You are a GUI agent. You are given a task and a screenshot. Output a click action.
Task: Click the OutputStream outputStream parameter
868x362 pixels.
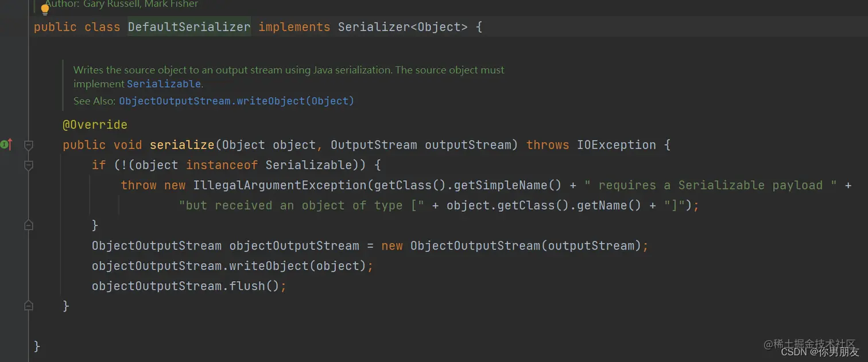point(420,145)
